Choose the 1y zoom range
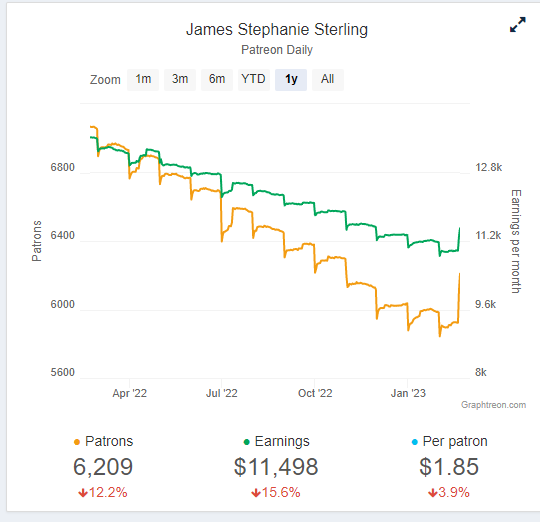Screen dimensions: 540x522 click(291, 80)
